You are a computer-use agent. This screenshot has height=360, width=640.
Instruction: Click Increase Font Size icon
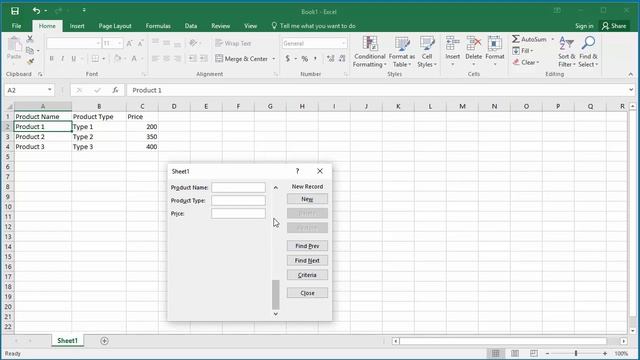(x=129, y=43)
